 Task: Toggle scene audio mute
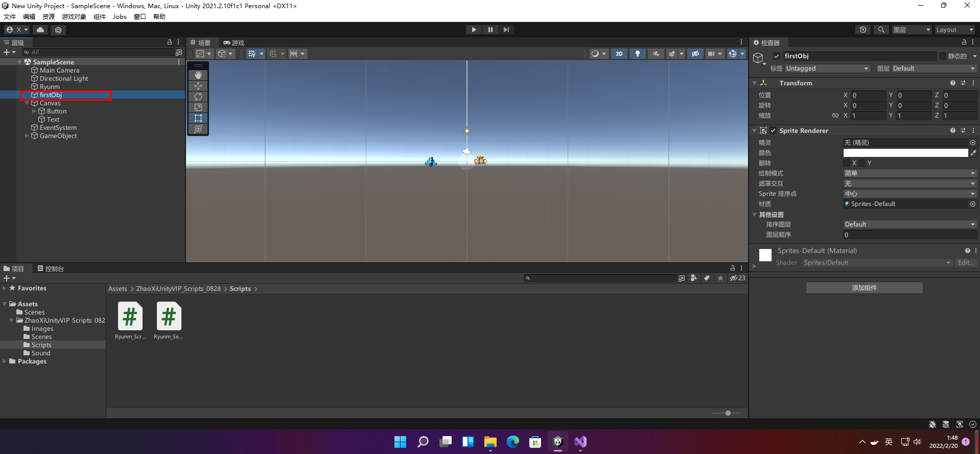click(656, 54)
